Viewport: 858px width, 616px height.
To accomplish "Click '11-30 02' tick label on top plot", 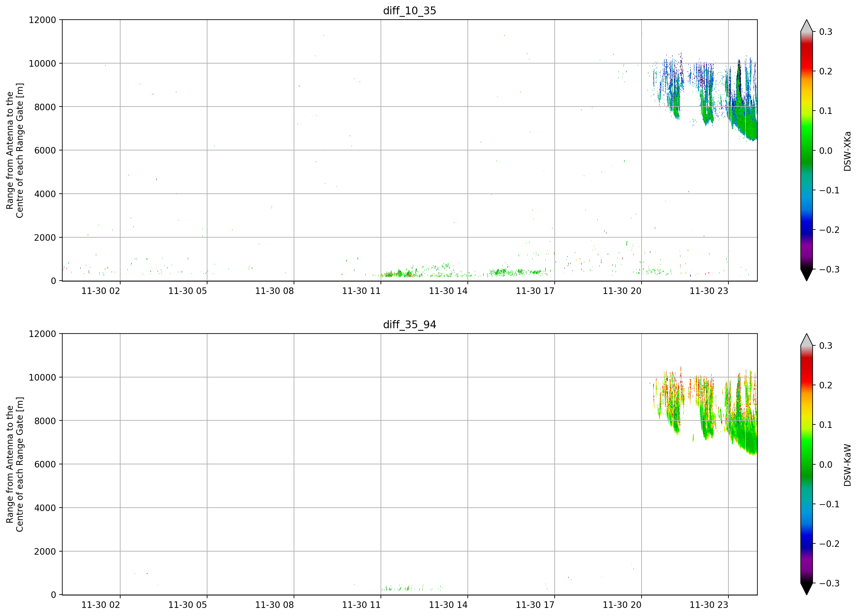I will 101,291.
